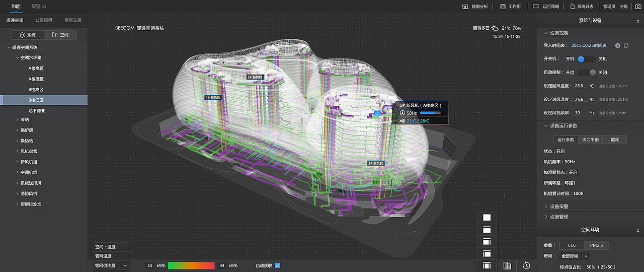
Task: Edit the 设定送风温度 input field
Action: [x=580, y=100]
